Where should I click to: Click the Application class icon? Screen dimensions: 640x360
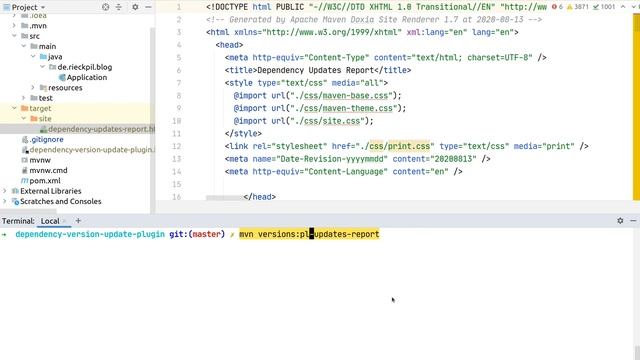[x=62, y=77]
